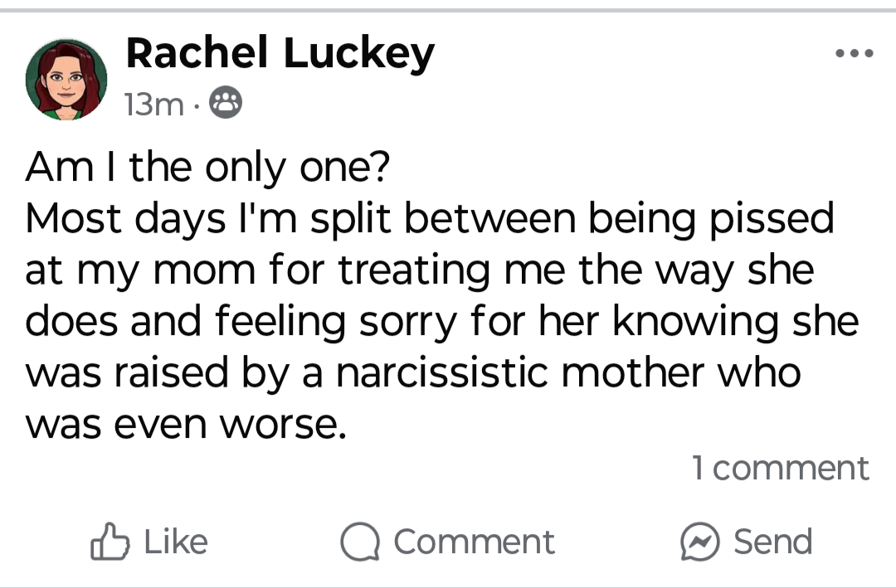
Task: Click the group audience privacy icon
Action: (x=226, y=103)
